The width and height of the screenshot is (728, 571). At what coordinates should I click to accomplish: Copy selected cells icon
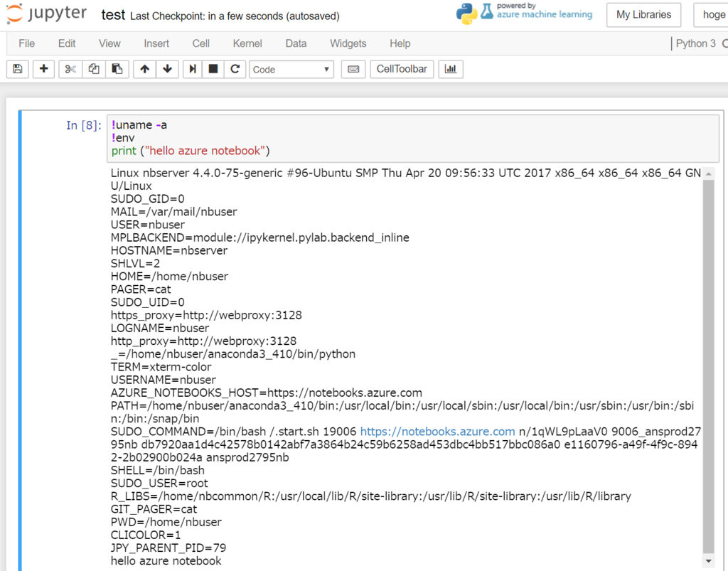click(x=93, y=69)
